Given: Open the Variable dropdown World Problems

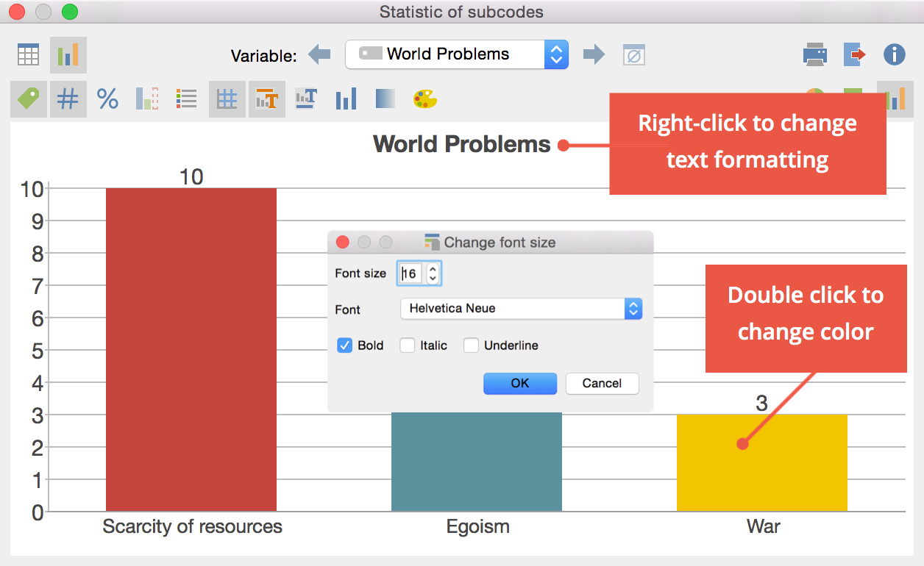Looking at the screenshot, I should pos(457,54).
